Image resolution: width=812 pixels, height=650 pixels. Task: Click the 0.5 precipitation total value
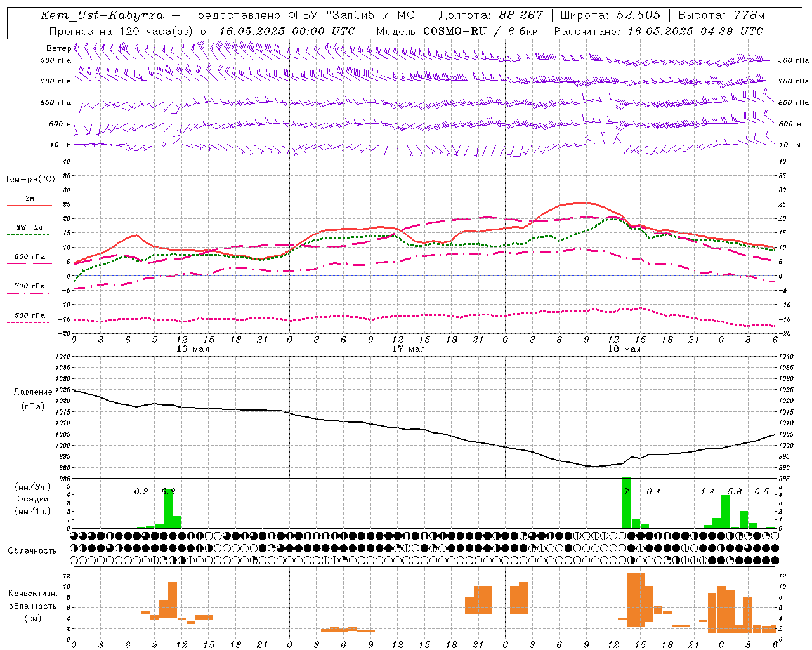[761, 491]
